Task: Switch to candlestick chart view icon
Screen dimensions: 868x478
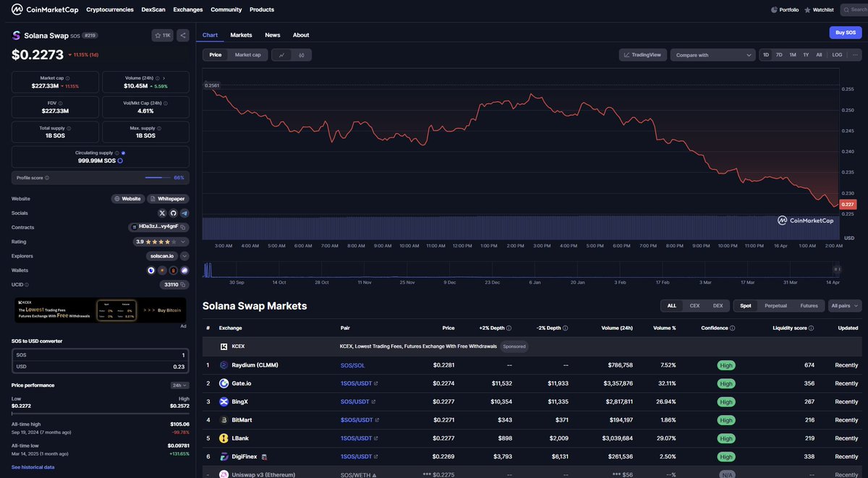Action: click(302, 55)
